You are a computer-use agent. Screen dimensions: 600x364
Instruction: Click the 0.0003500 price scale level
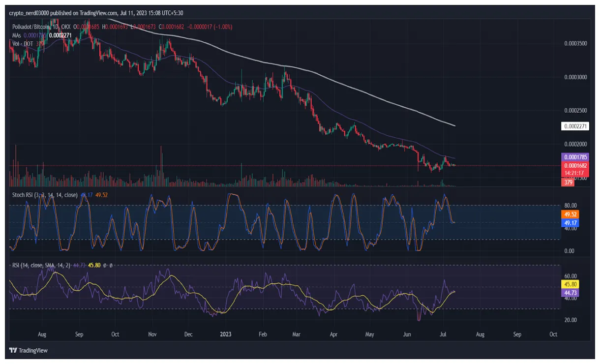coord(575,43)
